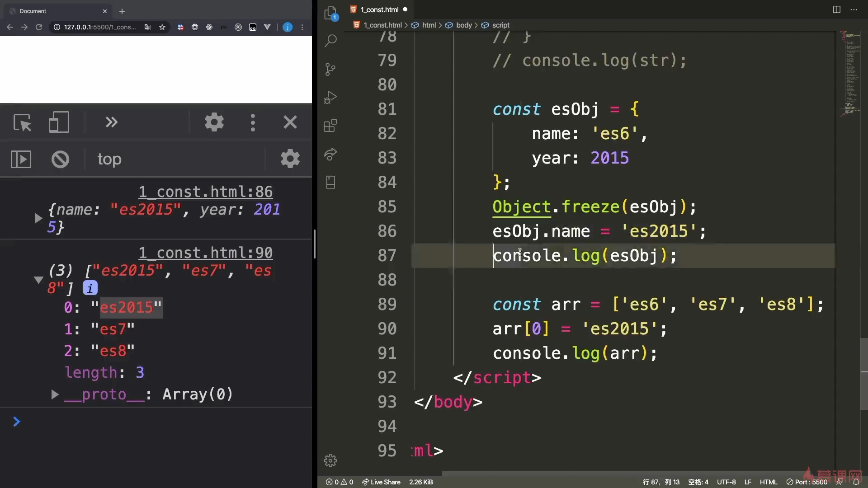
Task: Clear the console with the ban icon
Action: click(x=60, y=159)
